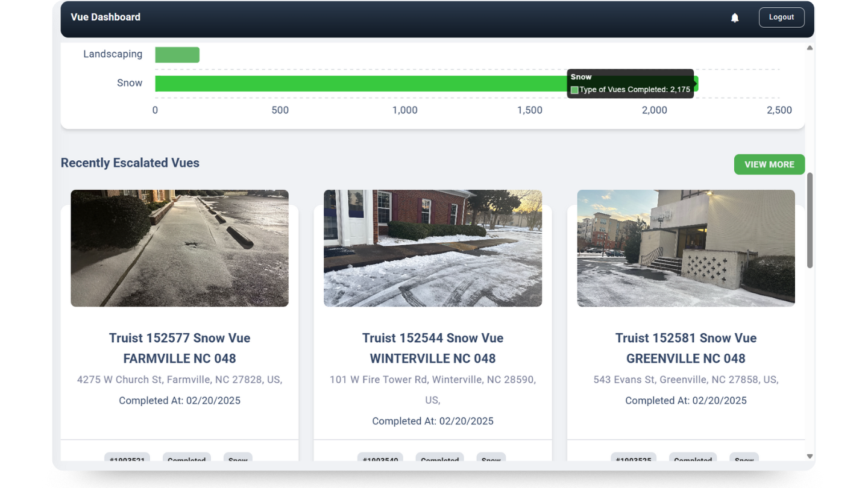Click the Landscaping chart axis label
Viewport: 868px width, 488px height.
(113, 54)
